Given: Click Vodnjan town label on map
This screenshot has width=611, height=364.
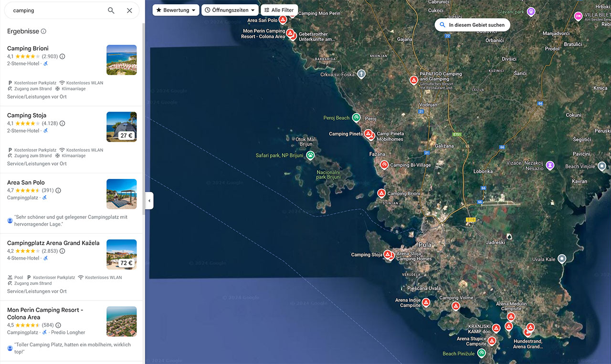Looking at the screenshot, I should click(428, 104).
